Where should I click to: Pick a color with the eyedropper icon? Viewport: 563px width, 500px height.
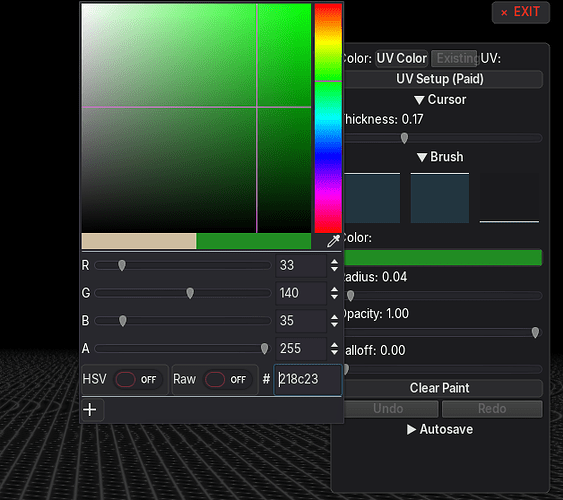333,241
